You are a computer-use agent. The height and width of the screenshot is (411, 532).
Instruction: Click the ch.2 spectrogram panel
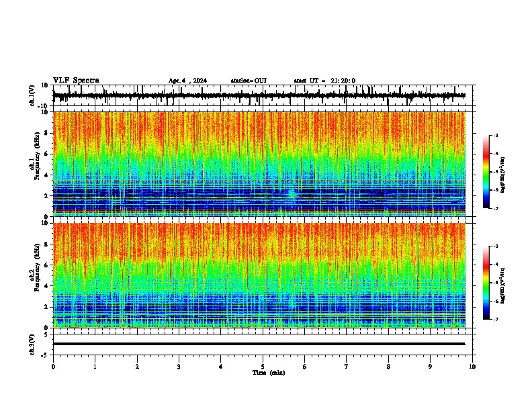pyautogui.click(x=259, y=275)
